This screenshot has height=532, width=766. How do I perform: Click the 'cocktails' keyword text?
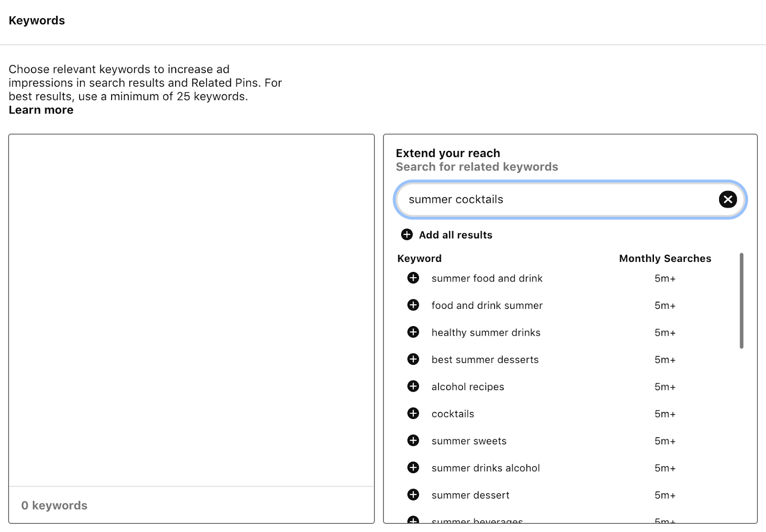[x=452, y=414]
